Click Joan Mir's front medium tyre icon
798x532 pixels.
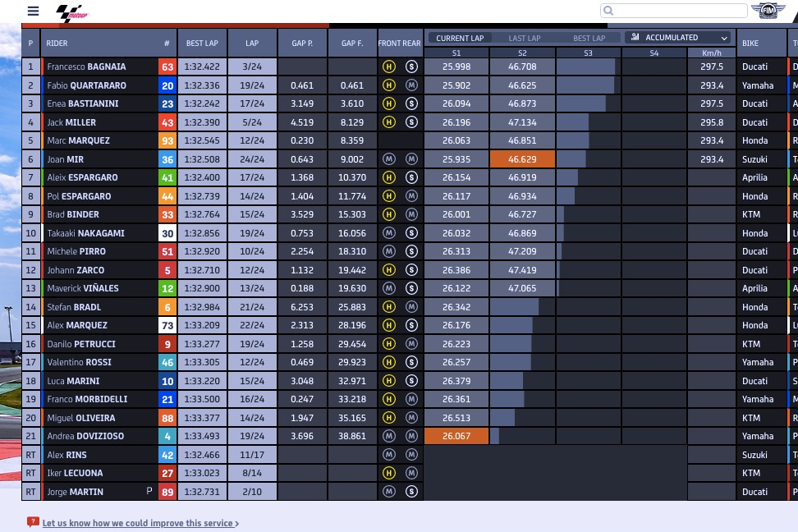[x=389, y=159]
